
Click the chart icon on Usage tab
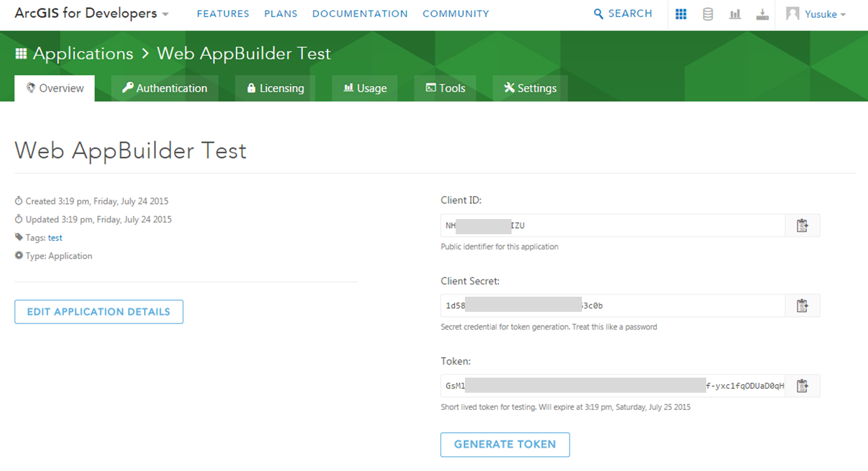tap(349, 88)
